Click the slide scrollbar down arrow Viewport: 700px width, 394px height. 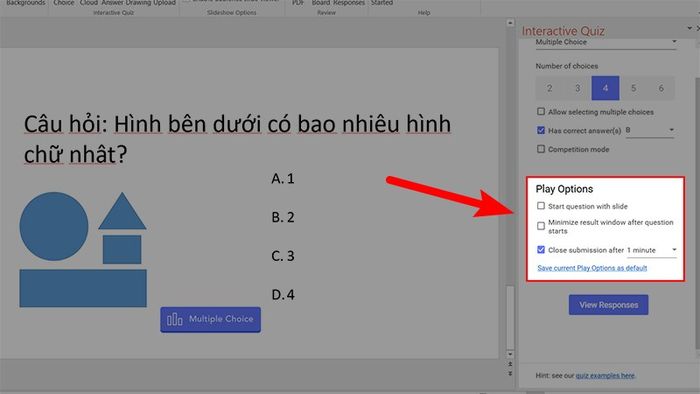tap(510, 354)
